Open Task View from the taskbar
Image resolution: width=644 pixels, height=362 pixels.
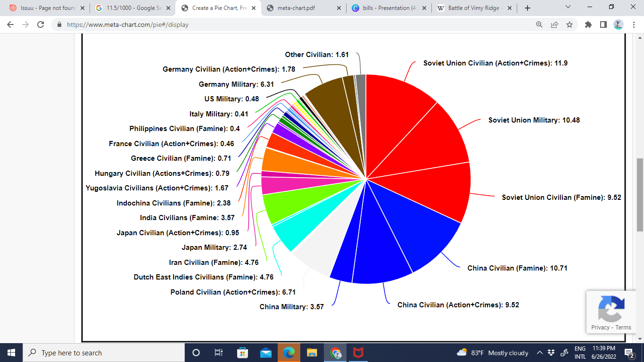pyautogui.click(x=218, y=352)
